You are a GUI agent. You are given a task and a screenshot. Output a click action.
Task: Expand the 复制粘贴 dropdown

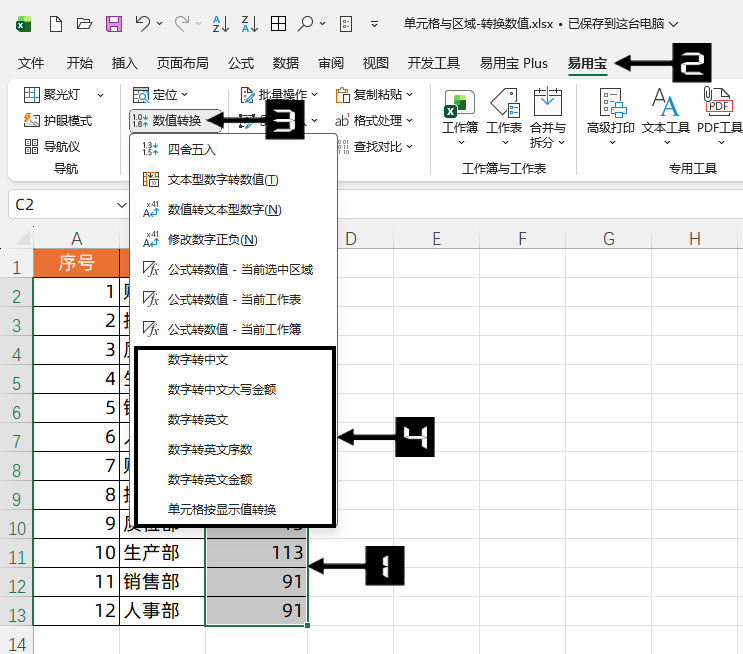[x=375, y=95]
